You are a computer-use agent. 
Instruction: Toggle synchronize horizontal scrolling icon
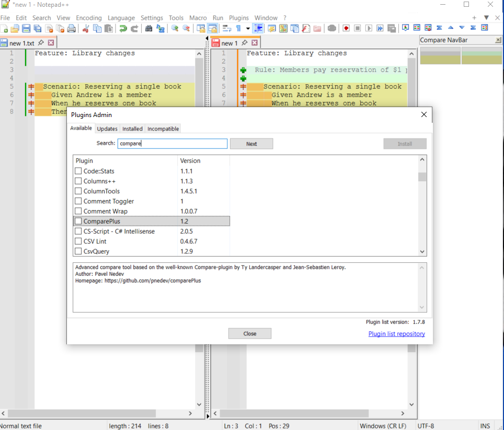pyautogui.click(x=212, y=28)
